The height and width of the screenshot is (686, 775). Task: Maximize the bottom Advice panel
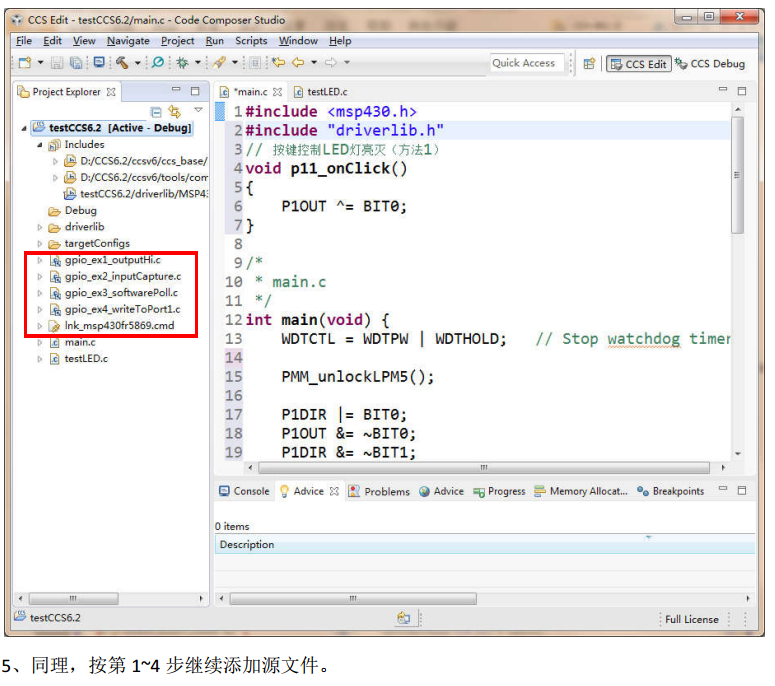(742, 490)
